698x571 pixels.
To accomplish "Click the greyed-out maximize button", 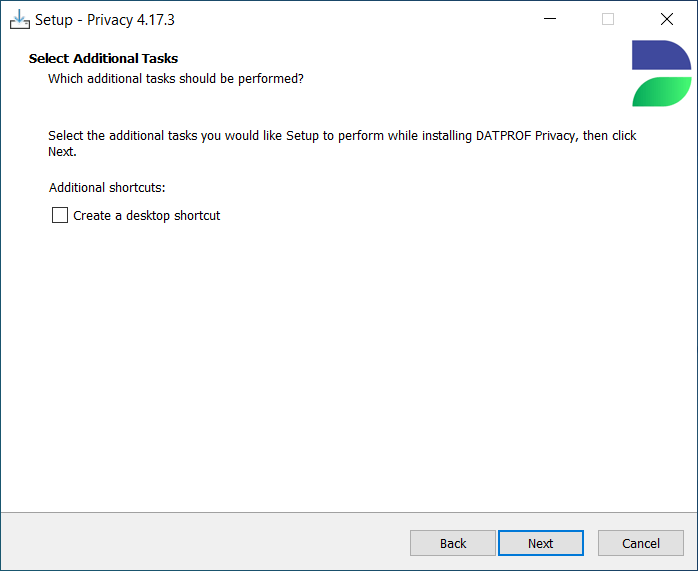I will (x=608, y=19).
